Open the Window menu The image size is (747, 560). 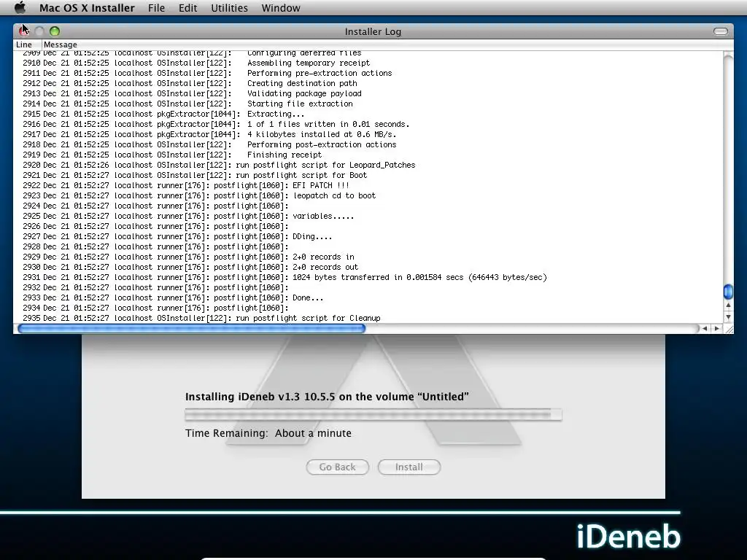[281, 8]
